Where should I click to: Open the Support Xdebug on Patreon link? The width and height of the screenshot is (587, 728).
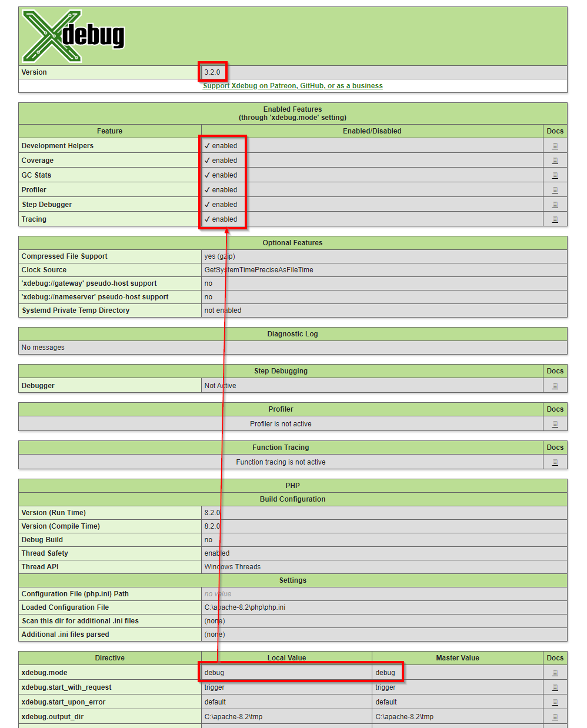(292, 86)
